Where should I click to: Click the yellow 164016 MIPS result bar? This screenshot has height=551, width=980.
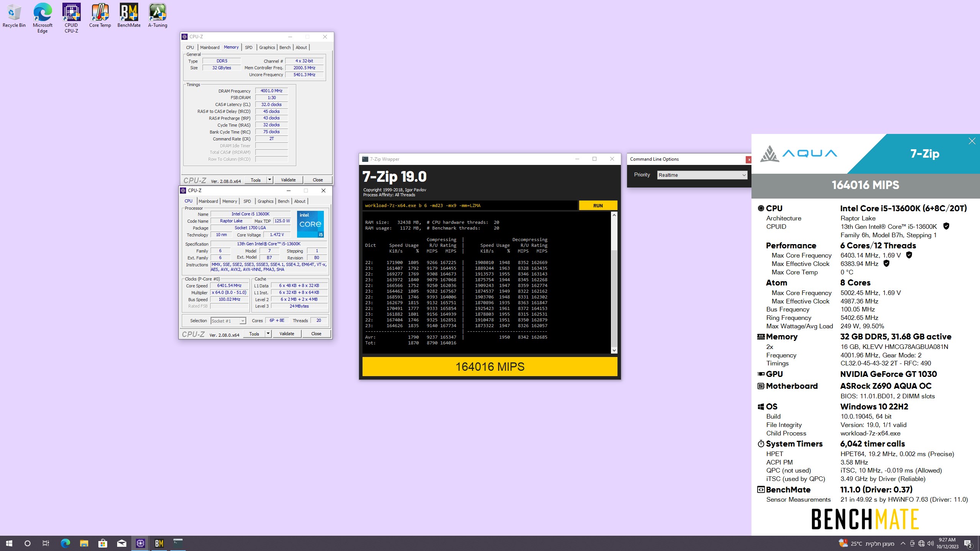tap(490, 367)
